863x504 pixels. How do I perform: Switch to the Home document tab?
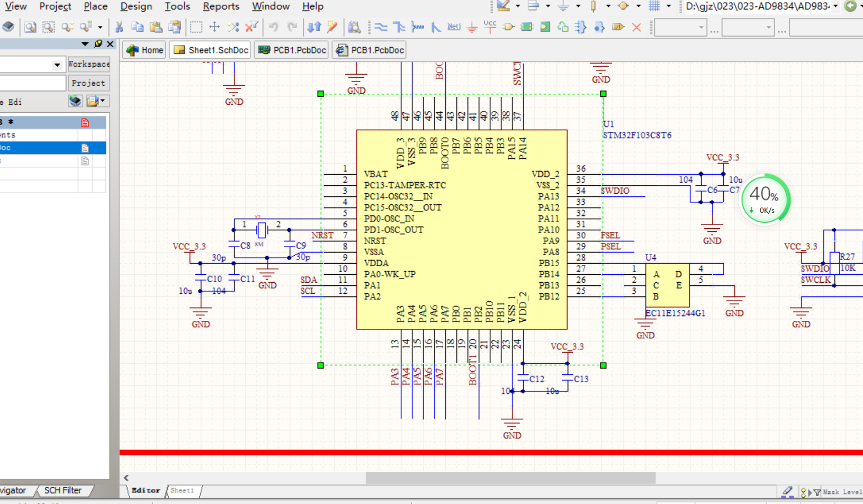[x=145, y=50]
